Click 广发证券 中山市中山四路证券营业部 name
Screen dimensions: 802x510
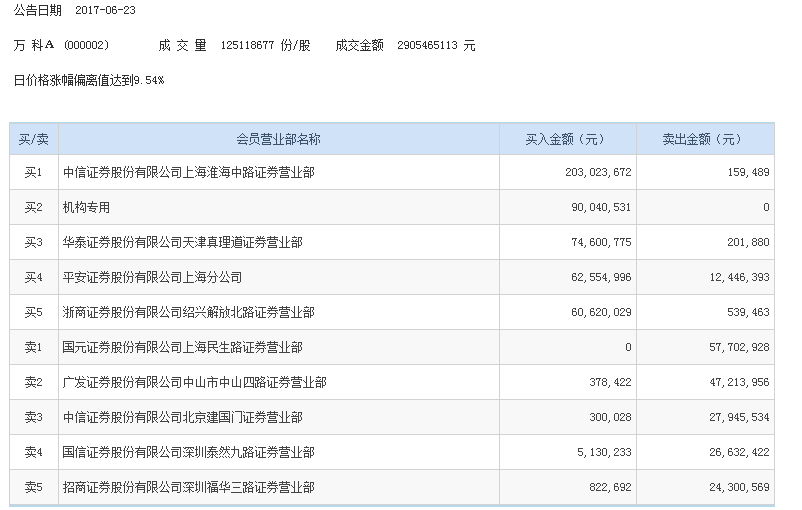[x=195, y=382]
